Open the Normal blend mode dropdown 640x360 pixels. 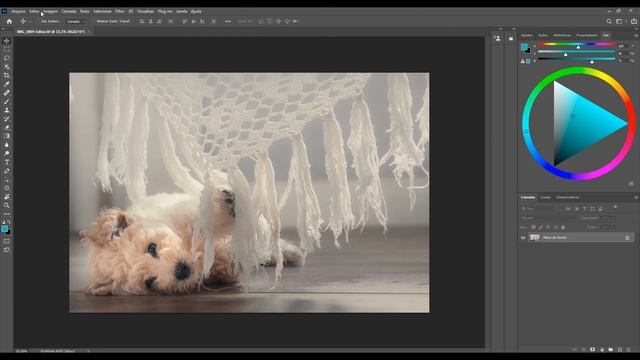(550, 218)
